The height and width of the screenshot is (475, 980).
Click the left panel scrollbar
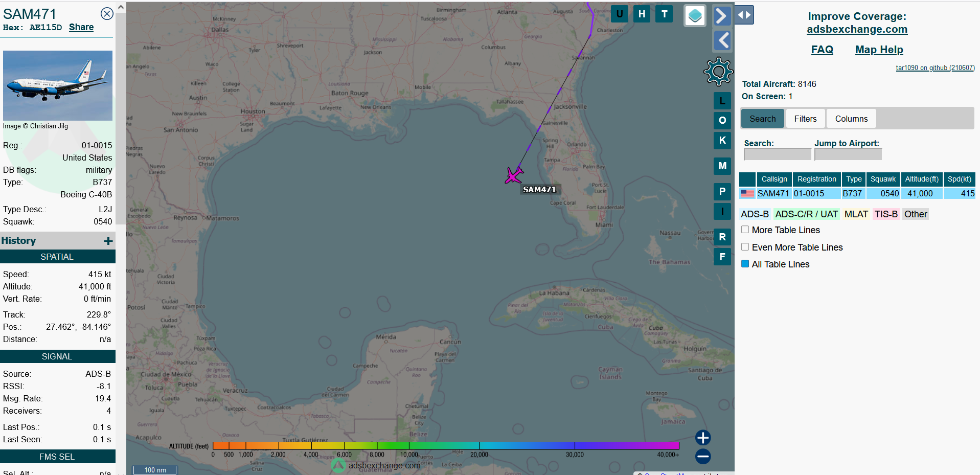(x=121, y=118)
